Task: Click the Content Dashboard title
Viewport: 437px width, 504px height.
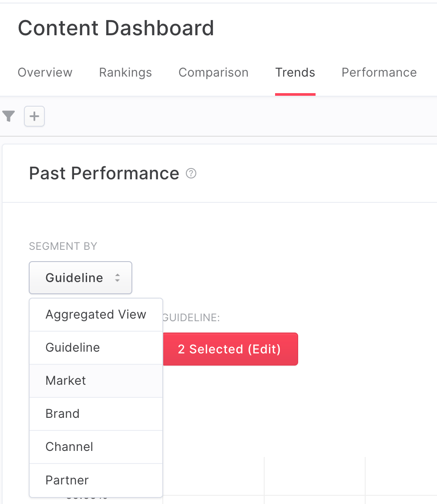Action: coord(116,28)
